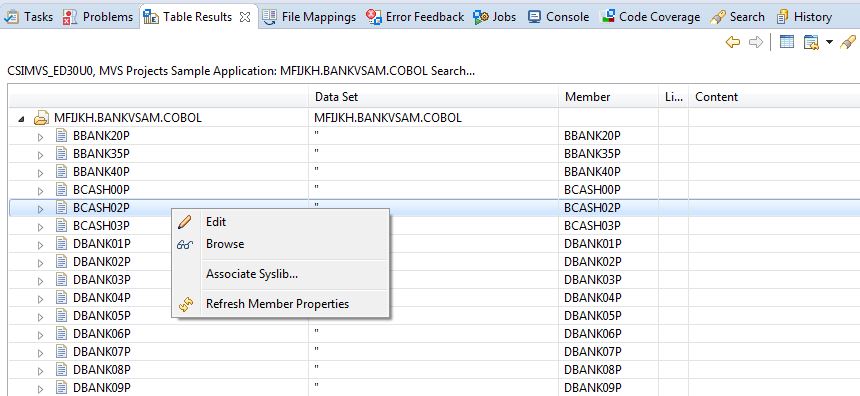Select the DBANK07P tree item name
Screen dimensions: 860x396
point(101,352)
